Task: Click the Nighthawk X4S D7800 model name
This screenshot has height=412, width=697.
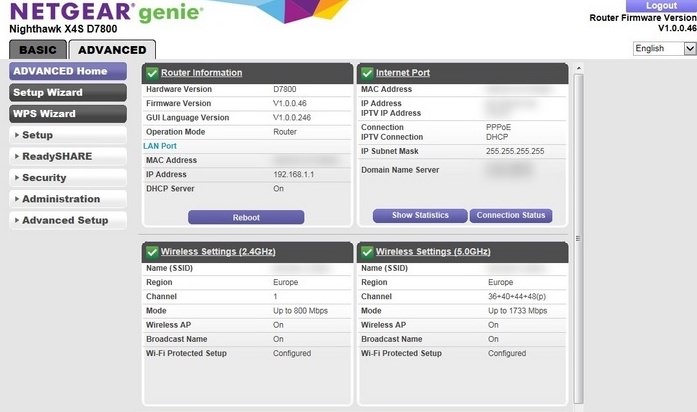Action: click(x=63, y=29)
